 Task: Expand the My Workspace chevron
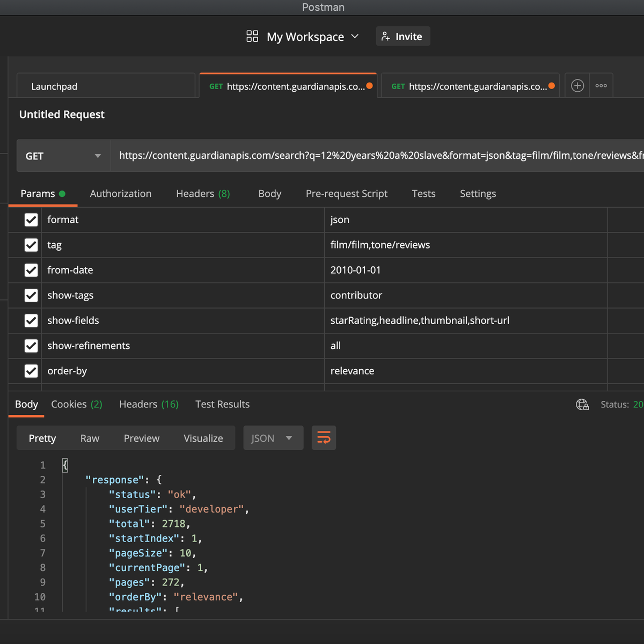(x=355, y=36)
